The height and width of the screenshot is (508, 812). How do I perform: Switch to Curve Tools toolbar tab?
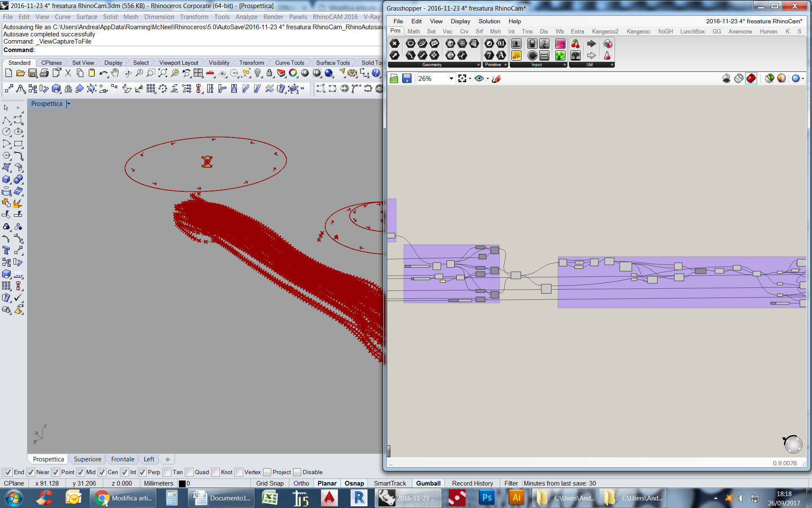pos(289,63)
